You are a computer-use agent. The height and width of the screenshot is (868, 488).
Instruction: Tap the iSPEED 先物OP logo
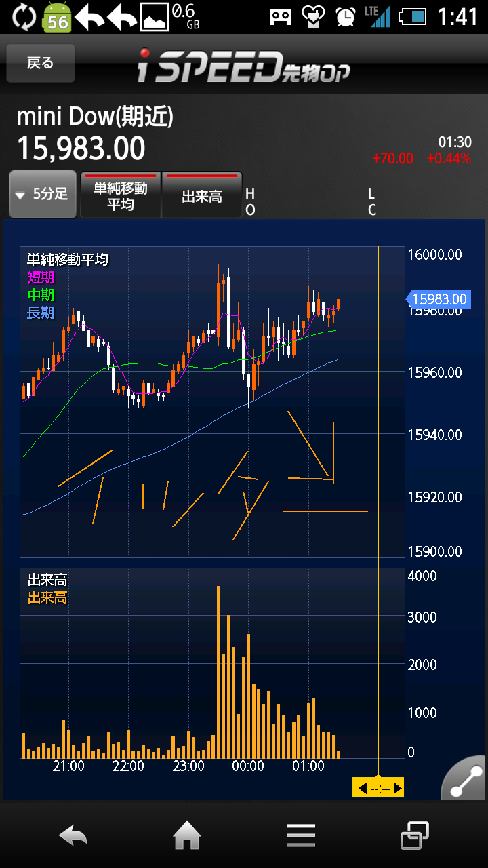(244, 66)
